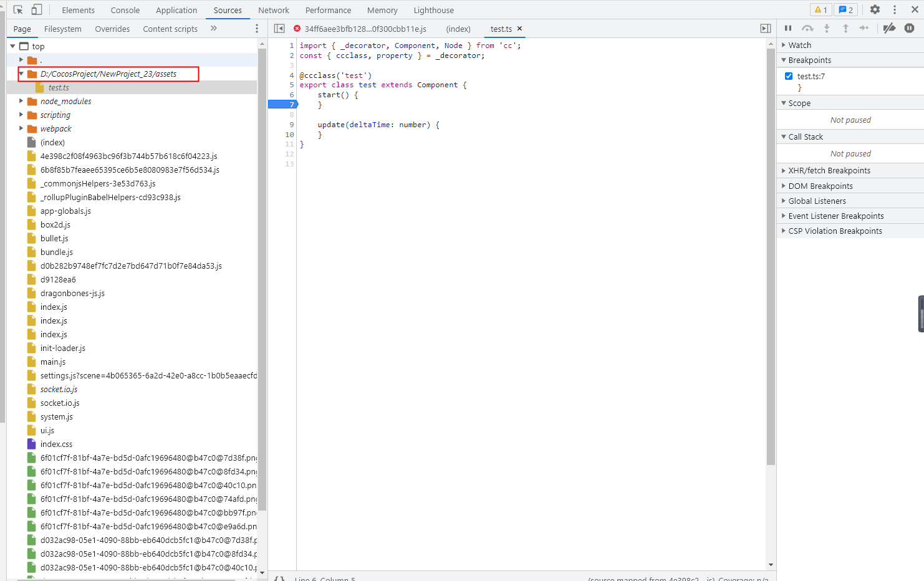Viewport: 924px width, 581px height.
Task: Open the DevTools three-dot customize menu
Action: pos(895,10)
